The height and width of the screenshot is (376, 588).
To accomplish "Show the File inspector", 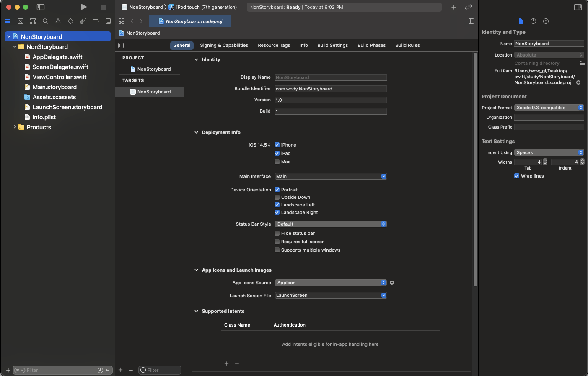I will tap(521, 21).
